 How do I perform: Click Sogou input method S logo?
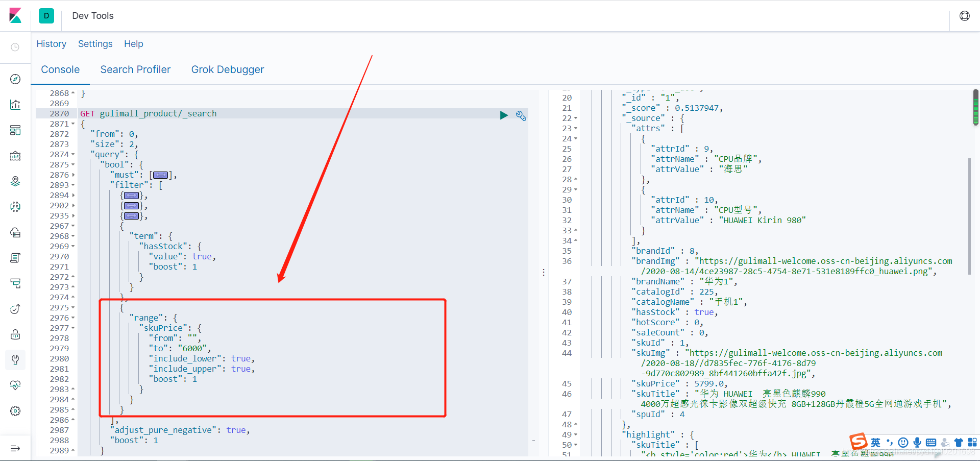click(859, 442)
